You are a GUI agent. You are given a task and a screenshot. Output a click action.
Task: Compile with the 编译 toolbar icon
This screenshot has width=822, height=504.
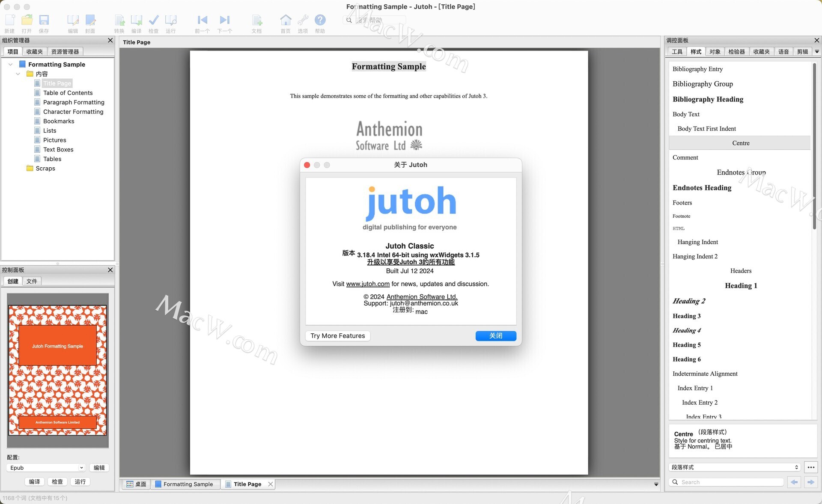click(x=137, y=24)
